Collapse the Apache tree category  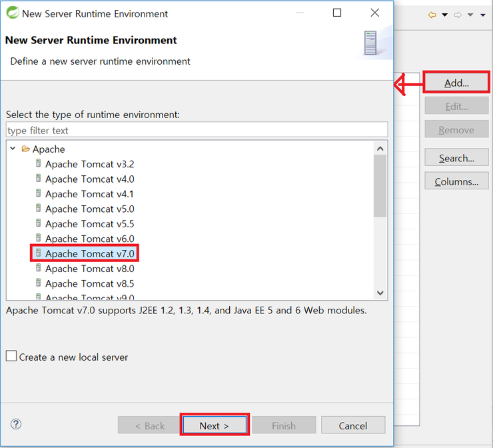coord(13,149)
